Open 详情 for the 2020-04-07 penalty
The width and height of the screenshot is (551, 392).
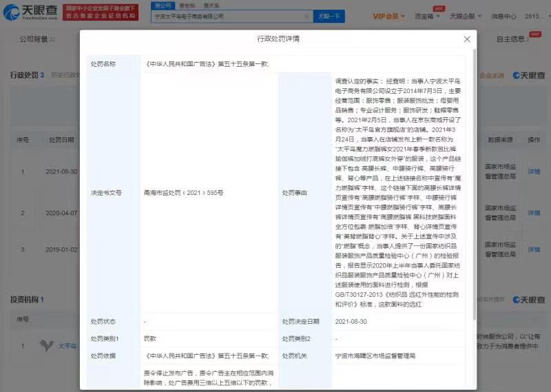[534, 213]
